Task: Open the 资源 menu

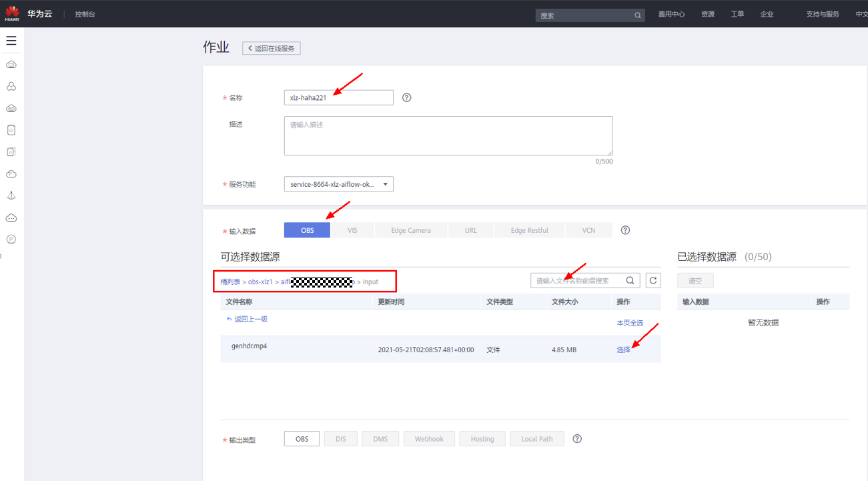Action: pos(708,14)
